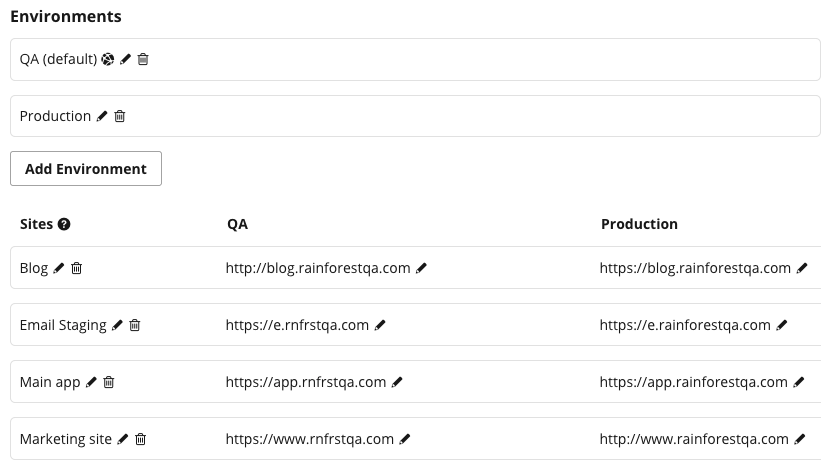Rename the Blog site using pencil icon
This screenshot has width=834, height=471.
[x=59, y=268]
